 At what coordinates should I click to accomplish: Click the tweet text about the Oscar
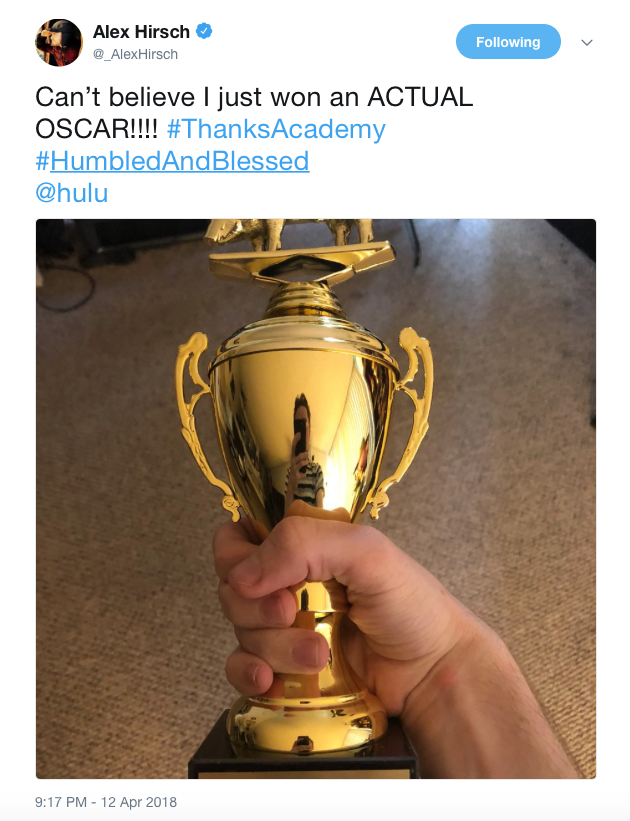click(x=254, y=113)
